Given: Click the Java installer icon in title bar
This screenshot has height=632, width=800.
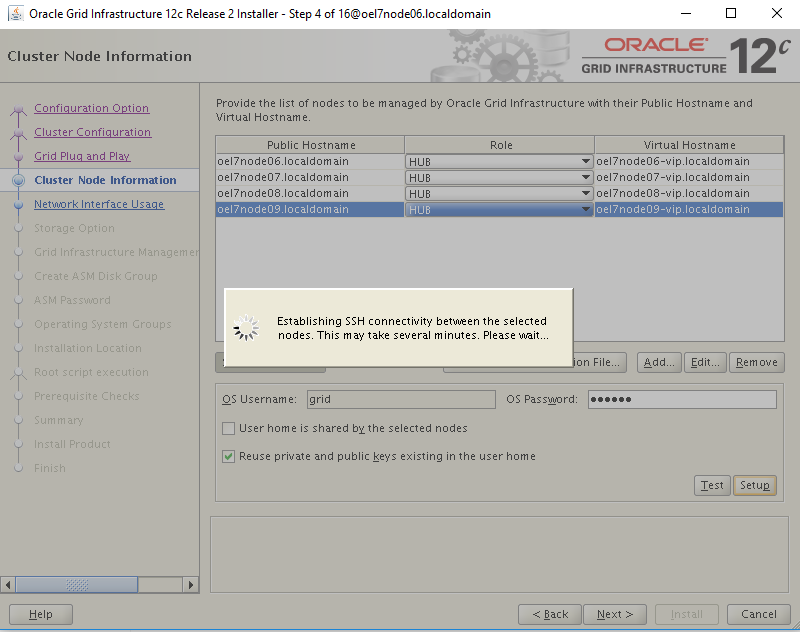Looking at the screenshot, I should 16,14.
